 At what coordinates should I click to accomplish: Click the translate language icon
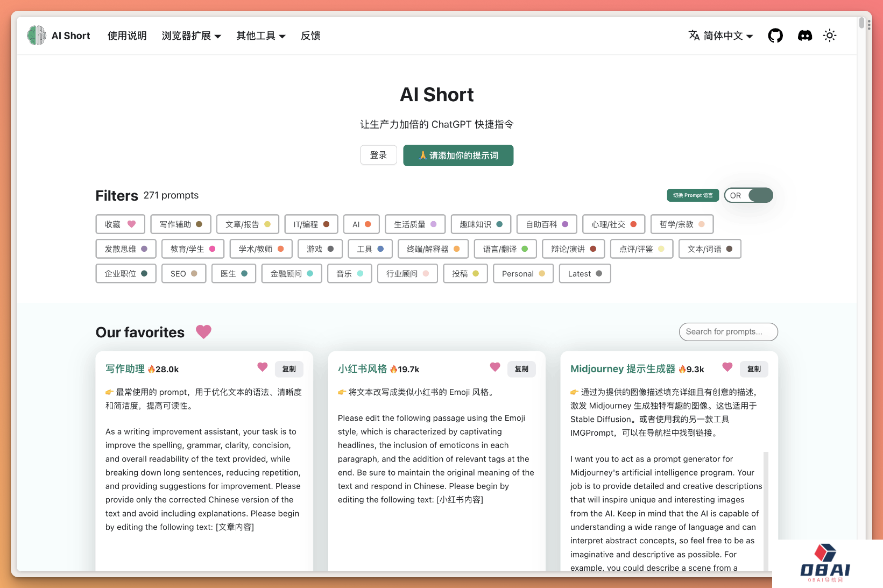694,36
